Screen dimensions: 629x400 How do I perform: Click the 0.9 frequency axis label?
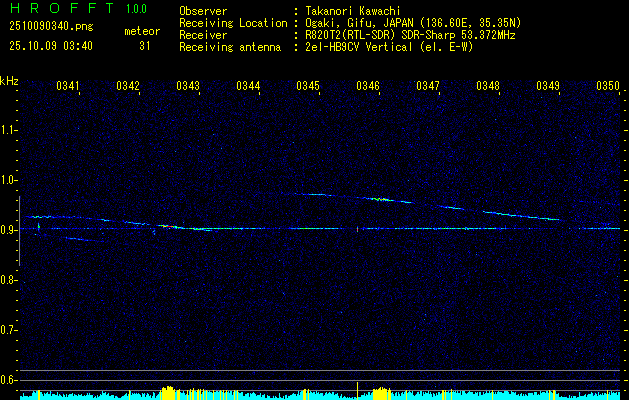click(x=9, y=230)
